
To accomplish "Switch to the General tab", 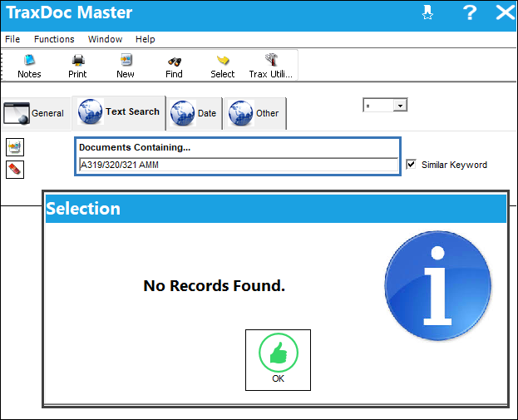I will [x=36, y=113].
